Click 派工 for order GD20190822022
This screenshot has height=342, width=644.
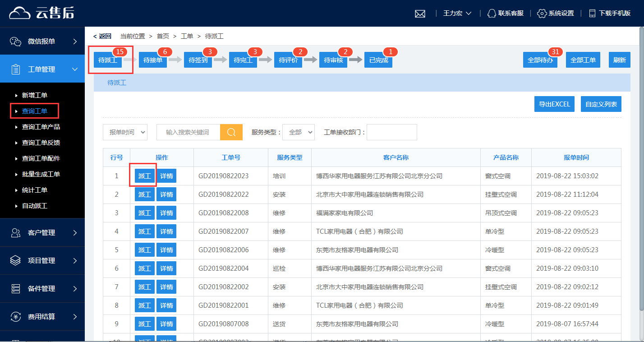tap(145, 194)
